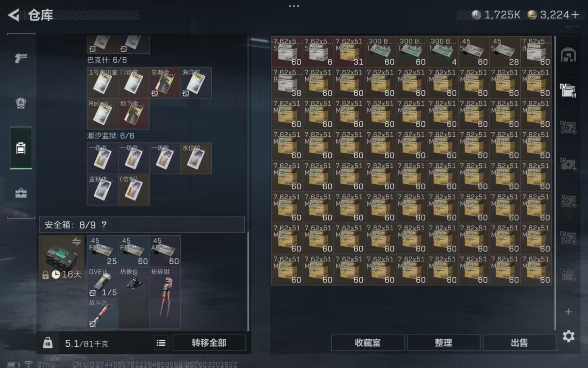The width and height of the screenshot is (588, 368).
Task: Click the 巴克什: 6/6 label
Action: coord(107,60)
